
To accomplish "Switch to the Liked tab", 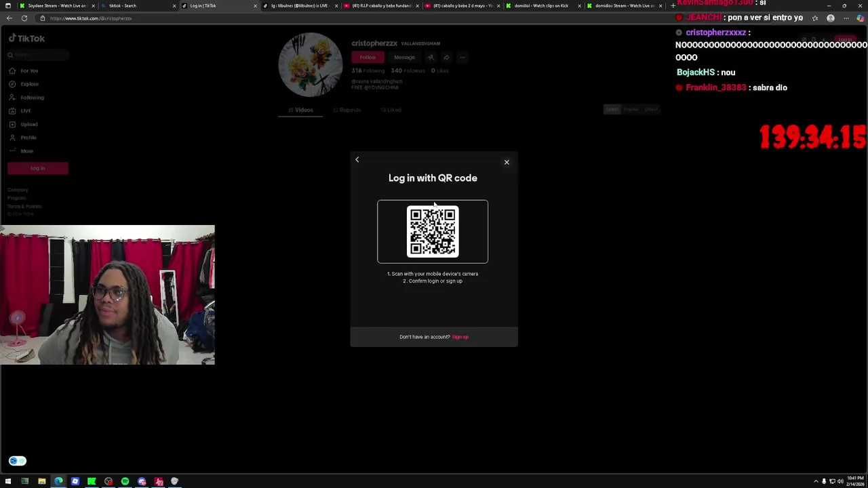I will 391,110.
